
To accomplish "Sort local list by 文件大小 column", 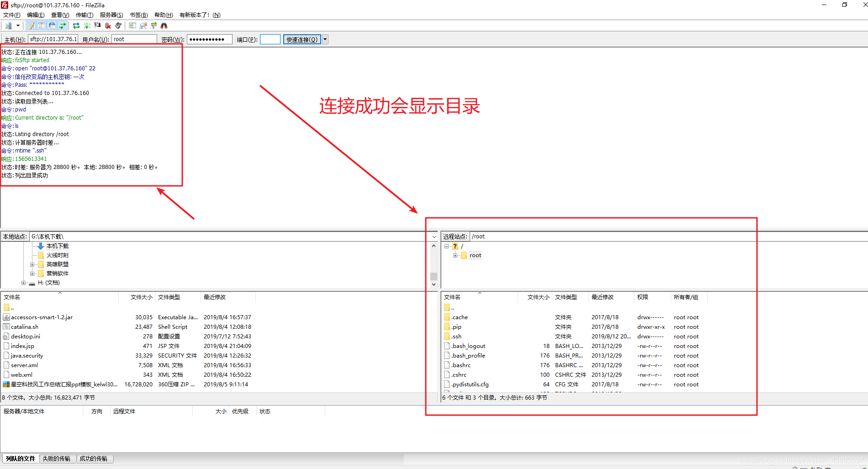I will click(x=142, y=297).
